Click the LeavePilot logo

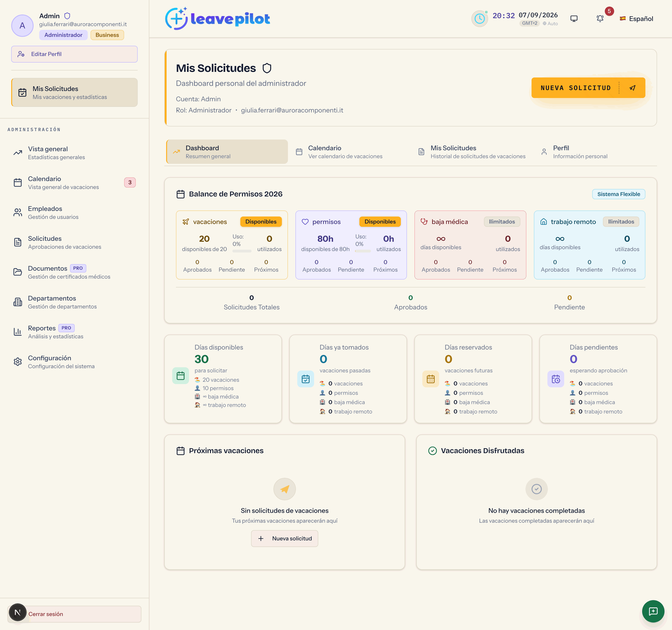217,19
